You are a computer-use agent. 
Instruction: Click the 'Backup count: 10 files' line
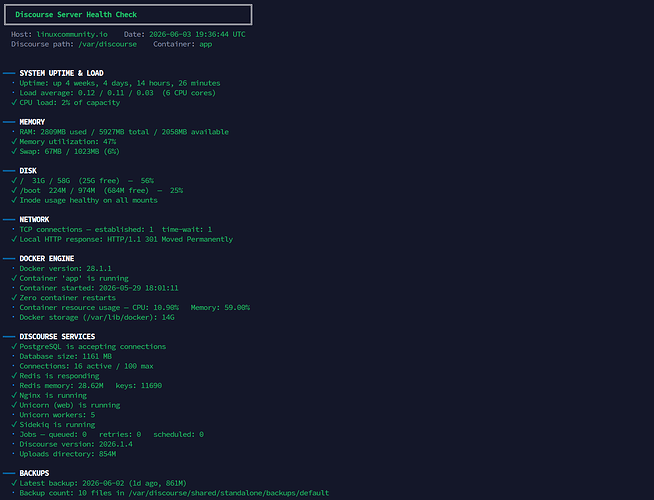(x=174, y=493)
